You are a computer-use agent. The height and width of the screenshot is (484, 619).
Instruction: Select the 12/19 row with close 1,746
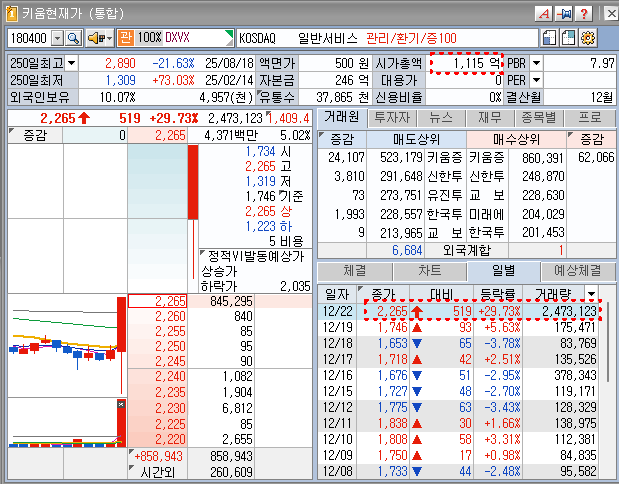458,327
